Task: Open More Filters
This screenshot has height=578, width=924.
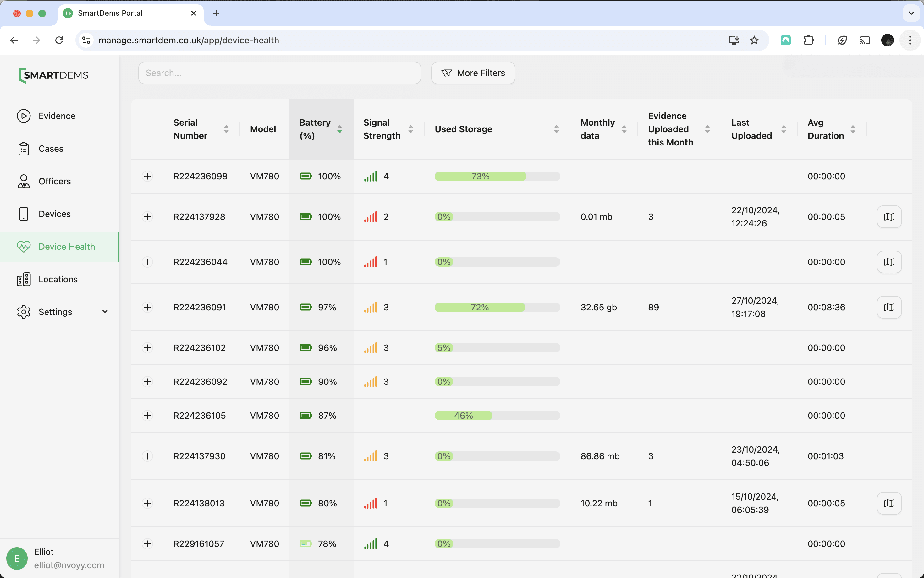Action: (x=473, y=73)
